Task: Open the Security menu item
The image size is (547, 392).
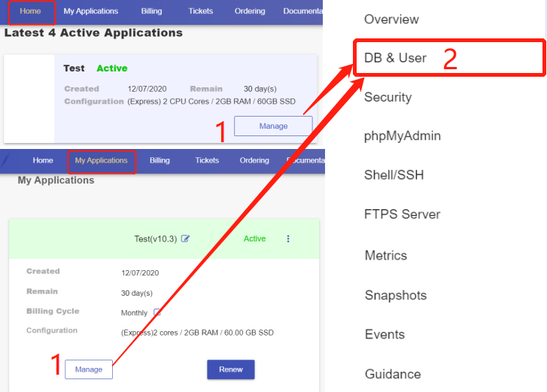Action: 387,97
